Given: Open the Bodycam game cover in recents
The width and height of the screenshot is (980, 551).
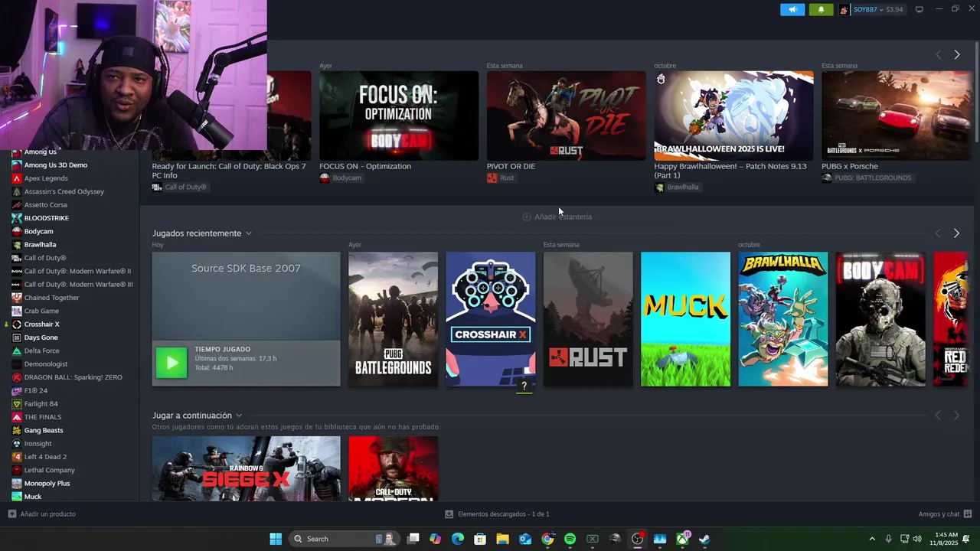Looking at the screenshot, I should tap(880, 319).
